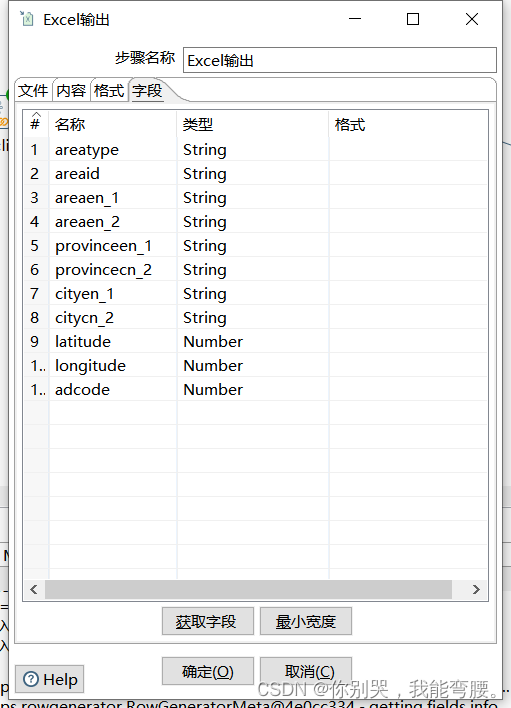Select the citycn_2 field name cell
The width and height of the screenshot is (511, 708).
pos(113,317)
